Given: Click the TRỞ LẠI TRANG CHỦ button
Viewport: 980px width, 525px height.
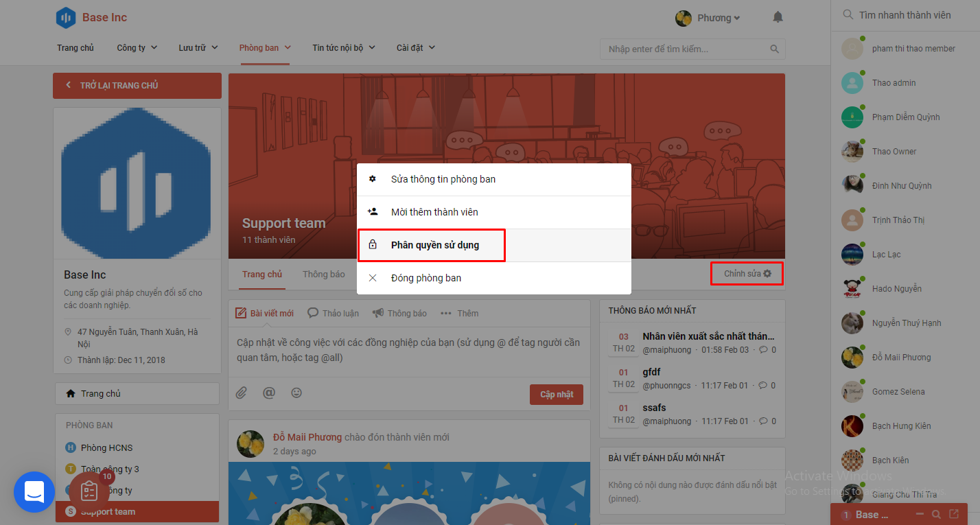Looking at the screenshot, I should click(x=137, y=86).
